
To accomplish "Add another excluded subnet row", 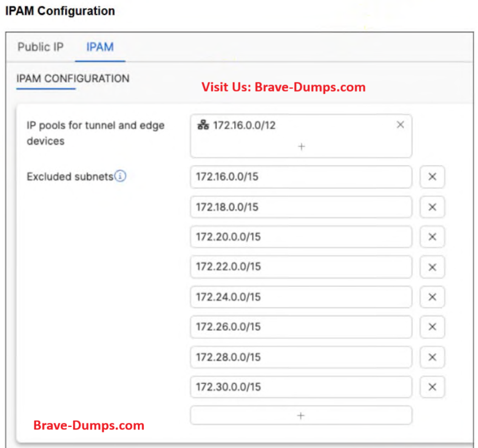I will 301,415.
